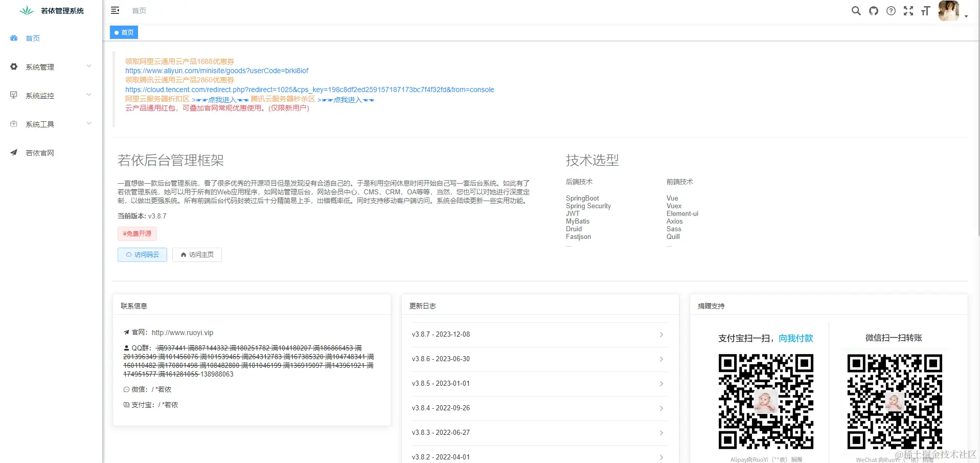Click the 若依后台管理框架 heading
Image resolution: width=980 pixels, height=463 pixels.
(x=171, y=160)
